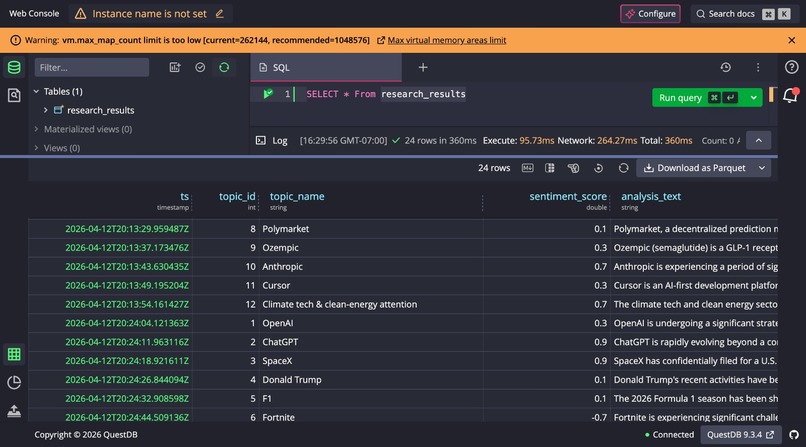
Task: Click the topic_name column header
Action: (x=297, y=196)
